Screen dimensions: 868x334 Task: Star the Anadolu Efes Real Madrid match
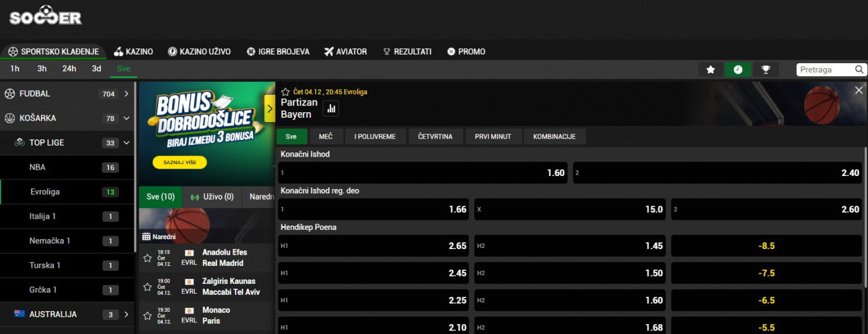click(x=148, y=258)
